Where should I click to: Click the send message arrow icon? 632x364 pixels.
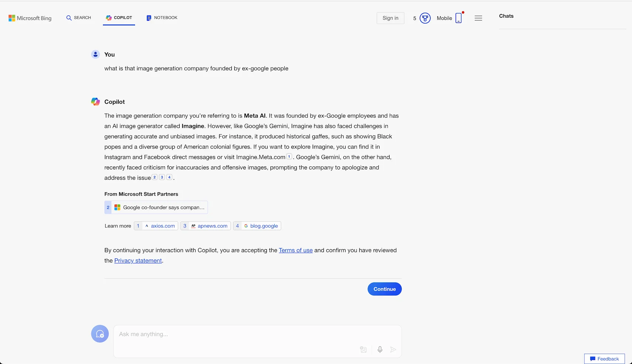[393, 349]
